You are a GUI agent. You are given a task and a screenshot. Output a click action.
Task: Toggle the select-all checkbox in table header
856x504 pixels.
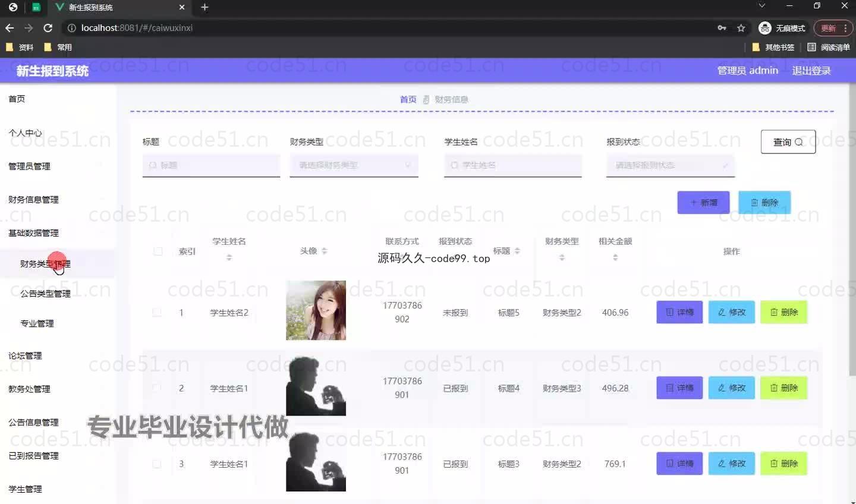coord(158,251)
